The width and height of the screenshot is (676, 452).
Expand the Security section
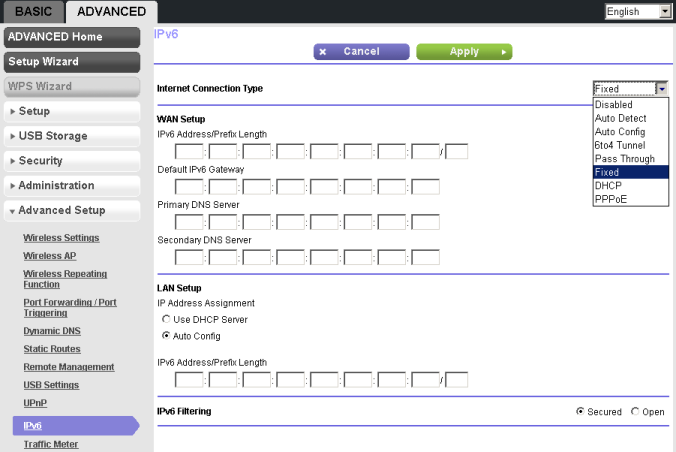(72, 161)
